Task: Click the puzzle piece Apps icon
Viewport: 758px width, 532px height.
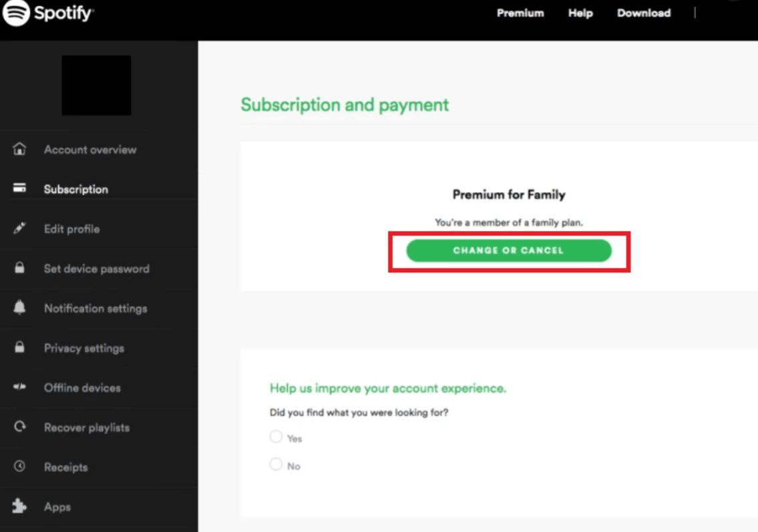Action: (19, 505)
